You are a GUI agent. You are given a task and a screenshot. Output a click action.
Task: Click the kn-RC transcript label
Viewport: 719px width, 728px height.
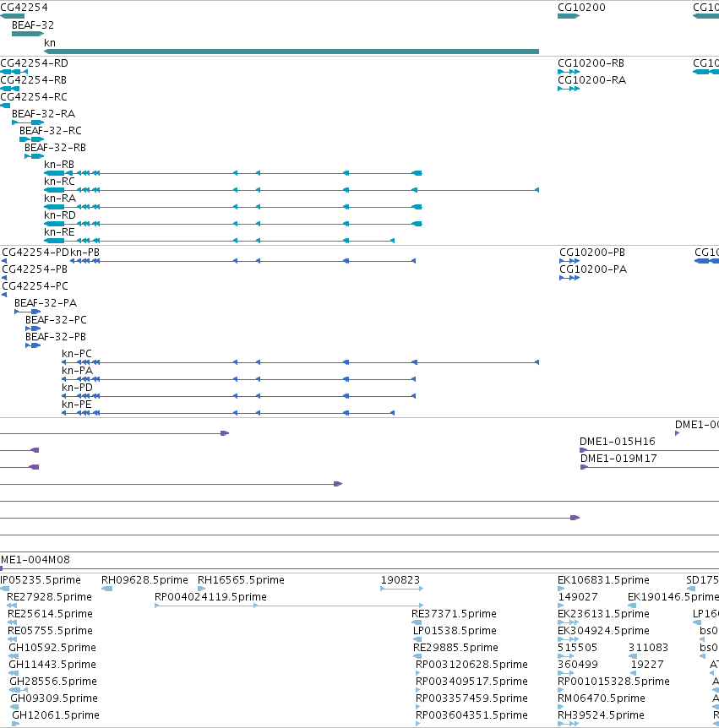(59, 181)
